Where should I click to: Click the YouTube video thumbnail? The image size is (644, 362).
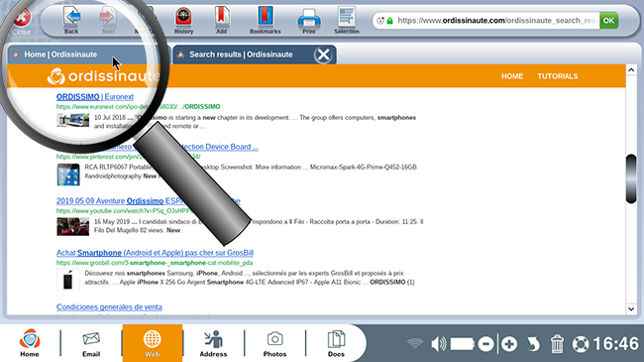point(72,227)
